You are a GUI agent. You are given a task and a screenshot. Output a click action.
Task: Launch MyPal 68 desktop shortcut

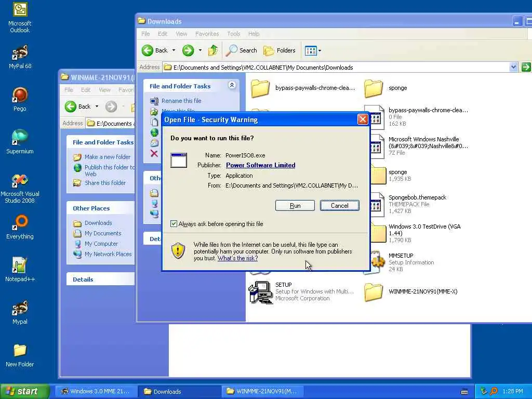(x=20, y=57)
